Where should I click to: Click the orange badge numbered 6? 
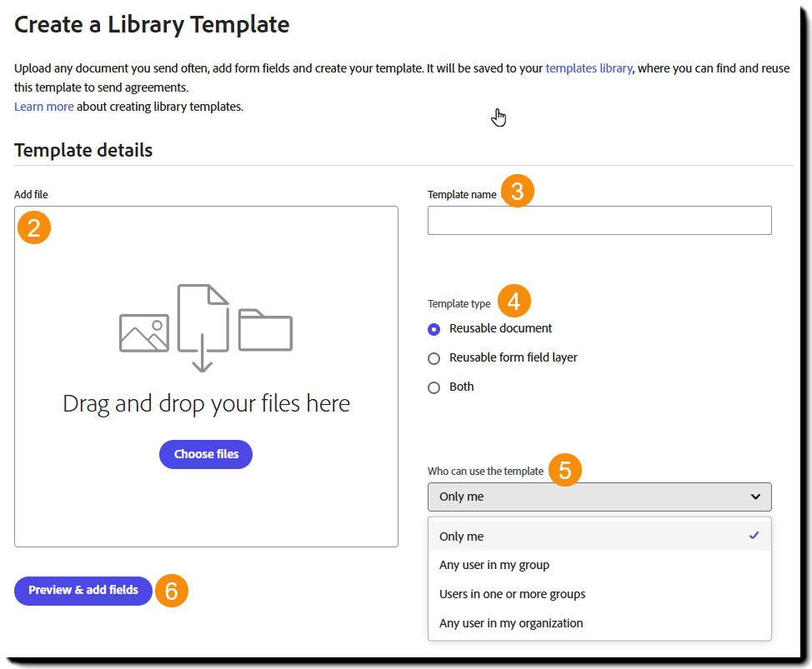172,590
